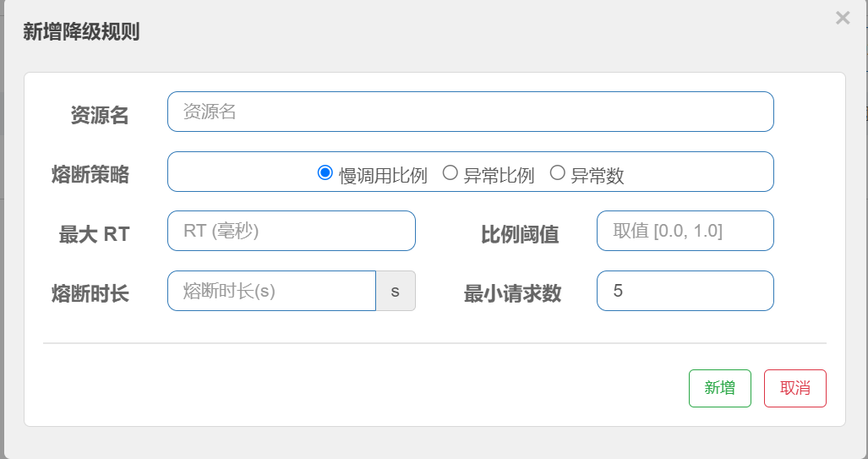The image size is (868, 459).
Task: Click the 最大 RT label
Action: pyautogui.click(x=94, y=234)
